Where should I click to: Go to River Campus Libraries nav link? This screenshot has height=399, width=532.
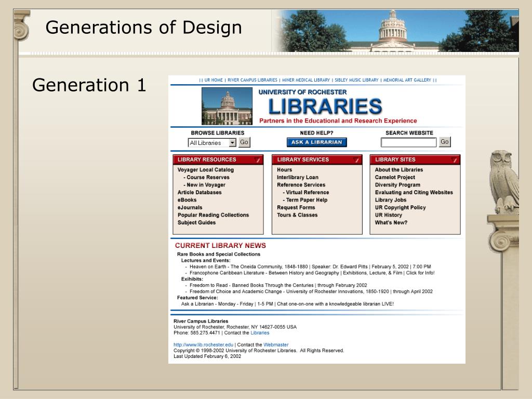click(x=252, y=80)
